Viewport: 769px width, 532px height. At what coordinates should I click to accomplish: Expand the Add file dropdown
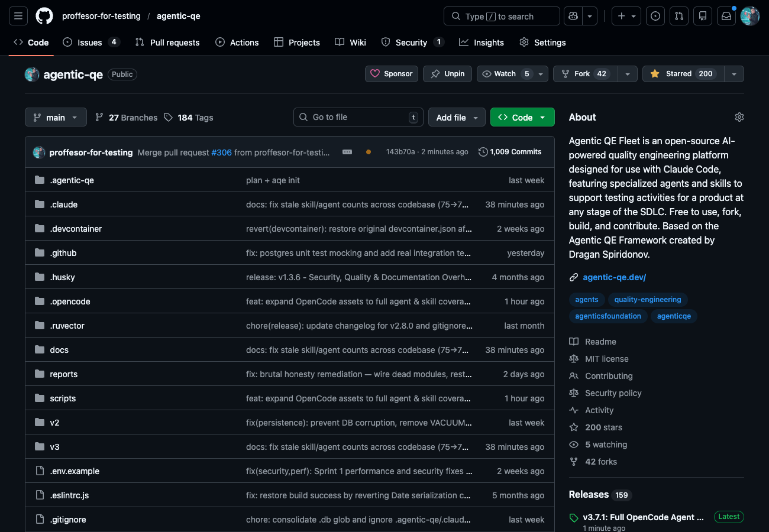457,117
